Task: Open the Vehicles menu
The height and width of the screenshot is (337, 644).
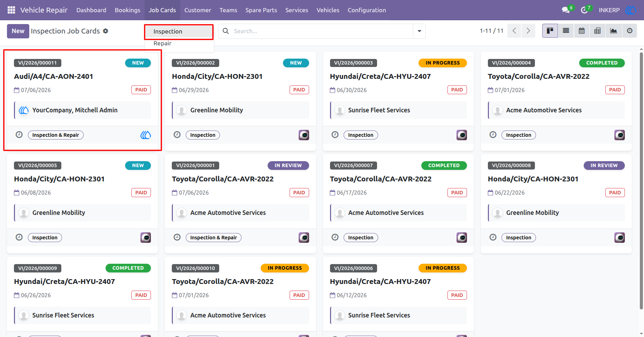Action: [x=328, y=10]
